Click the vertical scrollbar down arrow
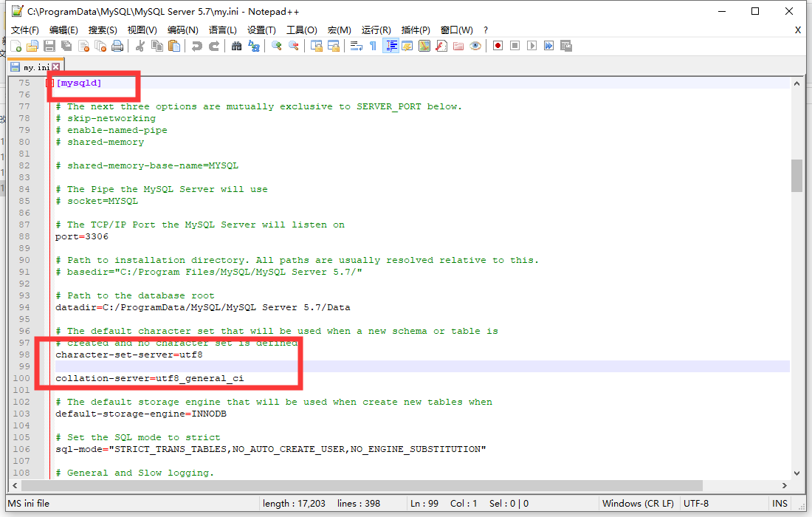Viewport: 812px width, 517px height. tap(796, 473)
